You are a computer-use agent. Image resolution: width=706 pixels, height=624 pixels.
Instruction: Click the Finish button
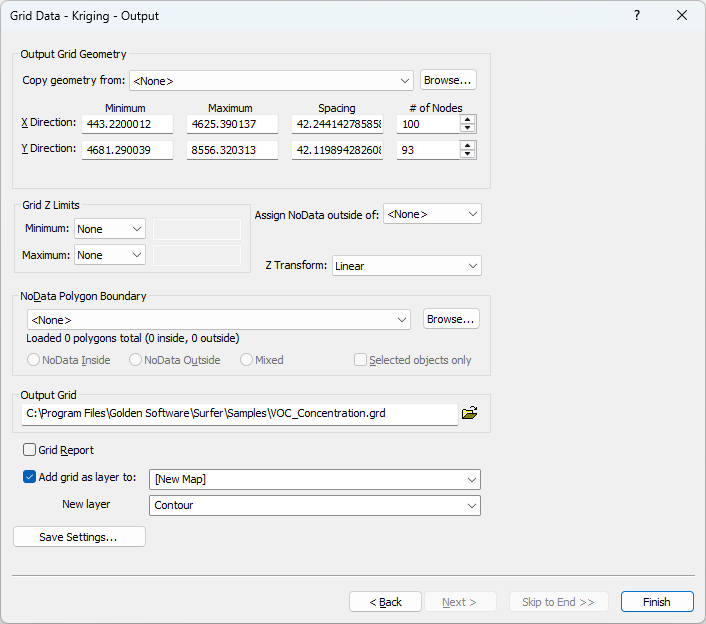point(657,602)
